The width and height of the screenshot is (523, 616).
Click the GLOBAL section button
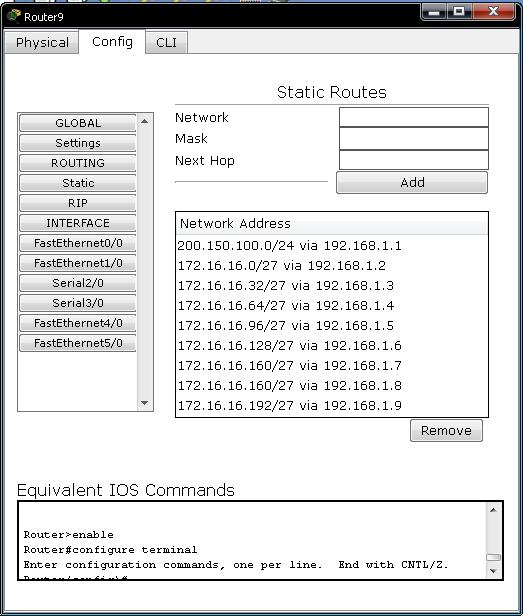coord(78,123)
